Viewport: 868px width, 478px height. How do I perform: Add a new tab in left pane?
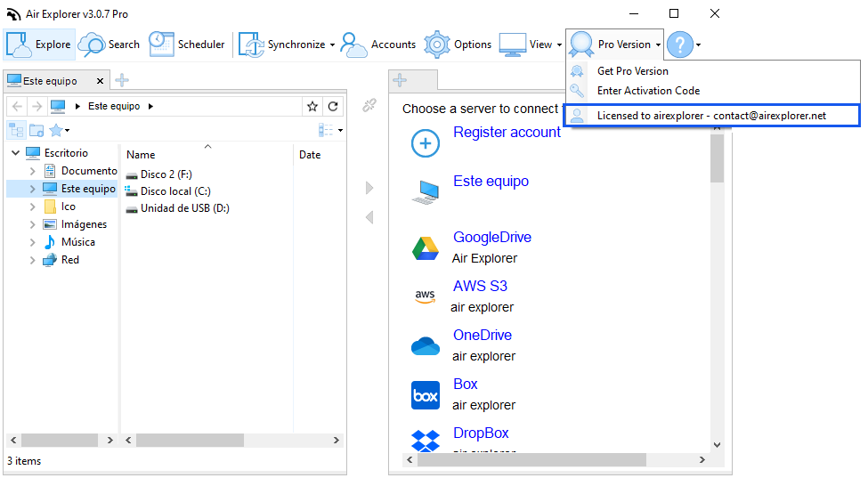coord(122,80)
